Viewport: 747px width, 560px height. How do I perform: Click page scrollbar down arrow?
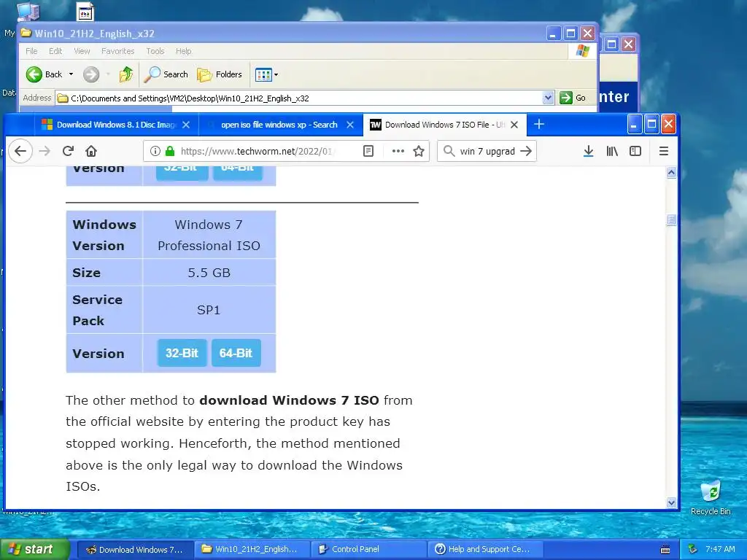click(x=671, y=502)
